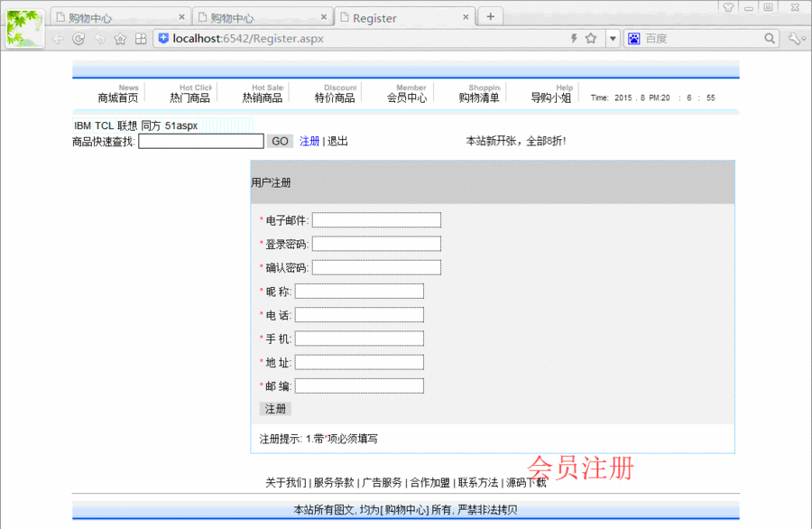The height and width of the screenshot is (529, 812).
Task: Bookmark this page via the address bar star
Action: (592, 38)
